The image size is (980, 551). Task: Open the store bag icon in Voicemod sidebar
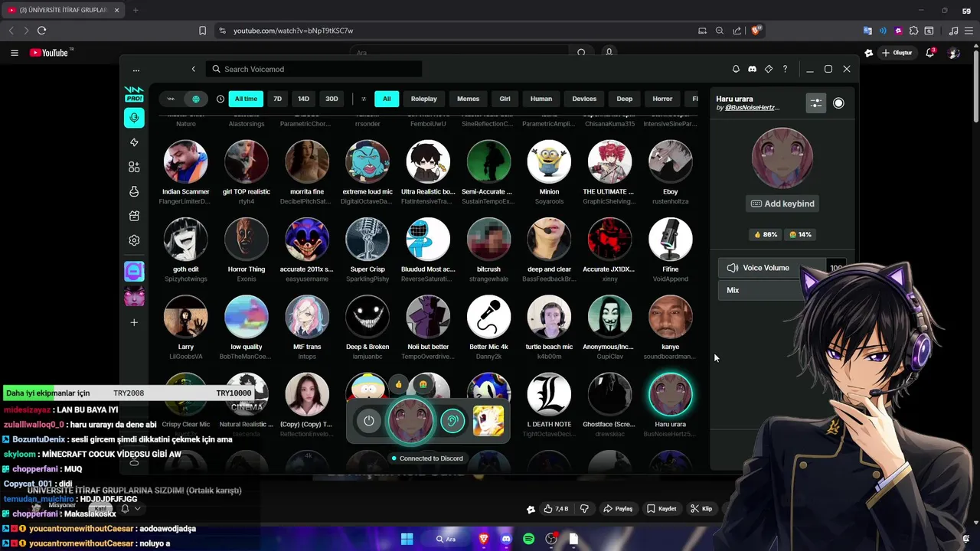[134, 216]
